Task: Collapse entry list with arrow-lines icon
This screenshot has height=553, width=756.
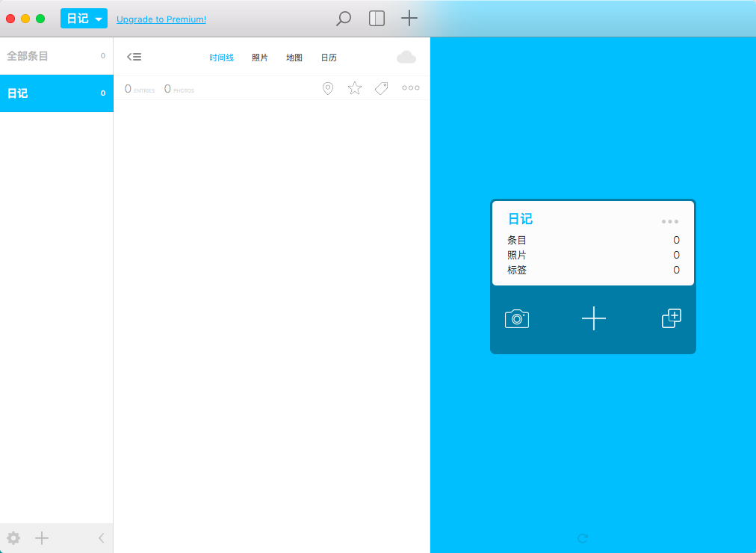Action: click(x=134, y=57)
